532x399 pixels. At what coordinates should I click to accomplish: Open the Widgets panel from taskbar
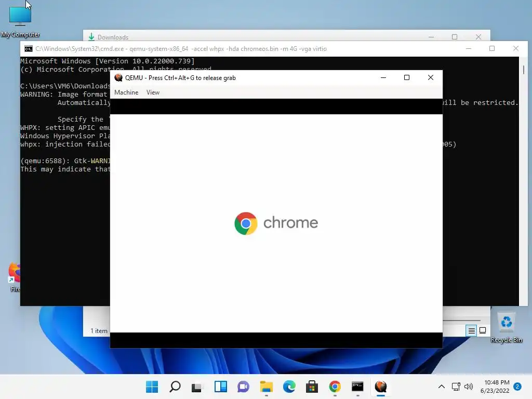[x=220, y=387]
